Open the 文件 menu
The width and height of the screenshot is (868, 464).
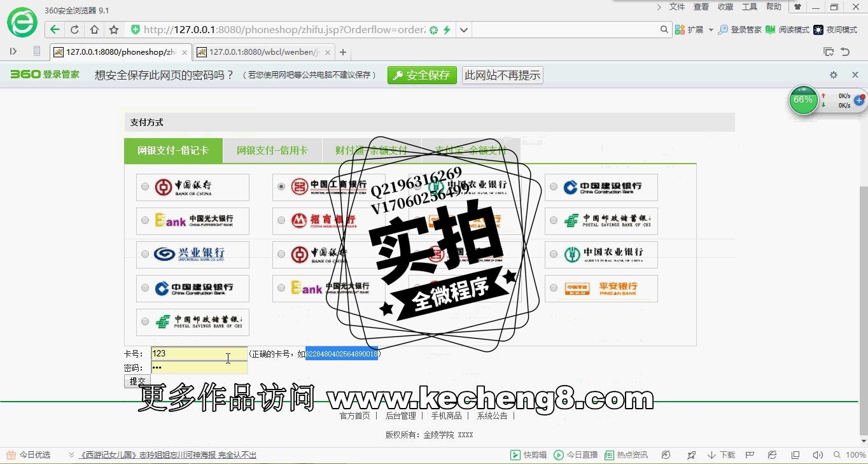(677, 7)
